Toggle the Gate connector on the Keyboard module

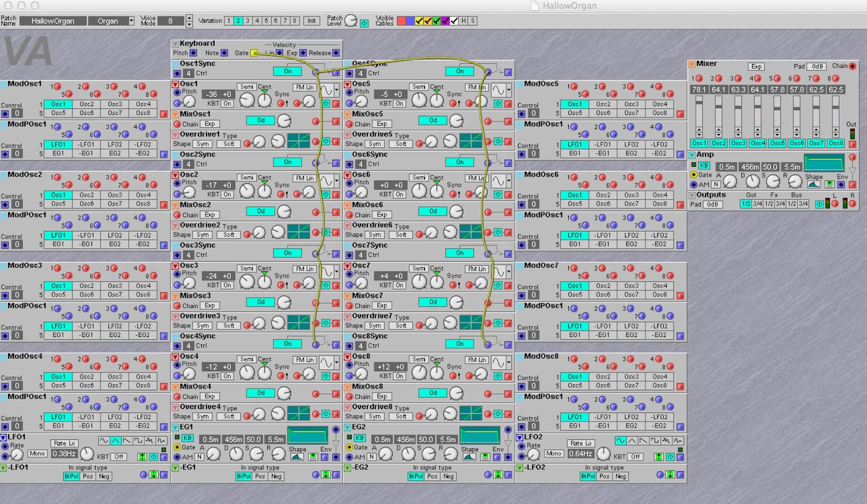point(254,53)
